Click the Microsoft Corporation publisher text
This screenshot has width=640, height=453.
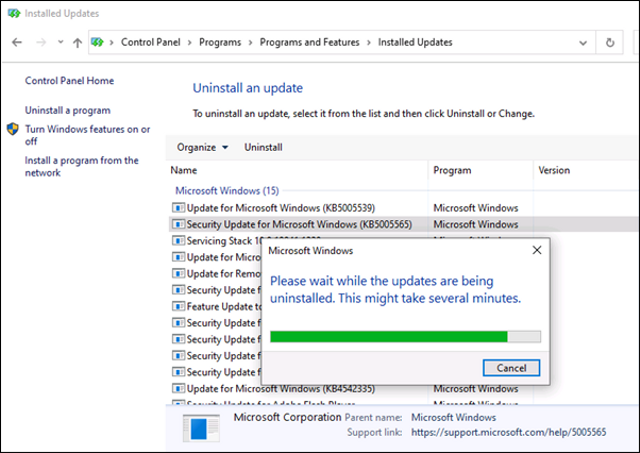pyautogui.click(x=287, y=417)
